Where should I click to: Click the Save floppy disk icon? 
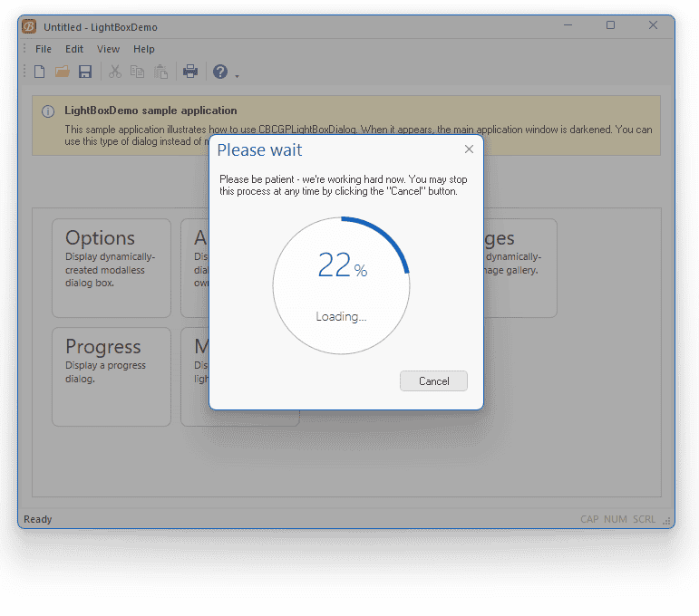[85, 72]
